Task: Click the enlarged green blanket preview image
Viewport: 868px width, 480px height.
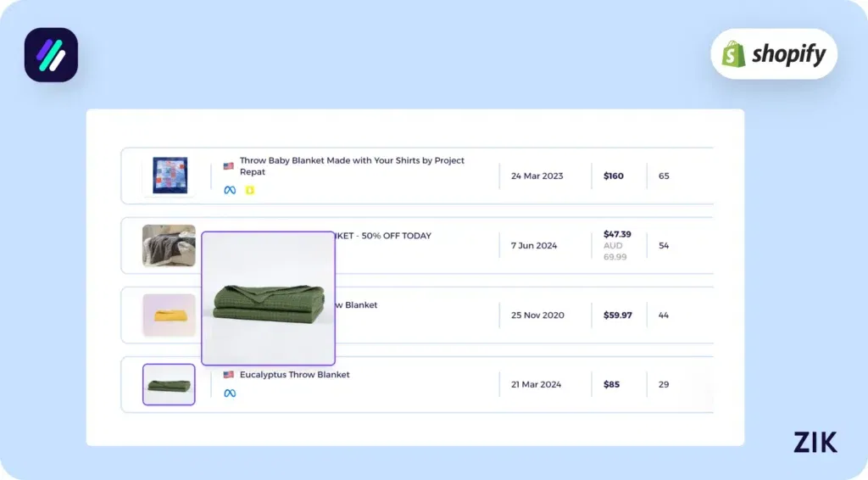Action: click(268, 299)
